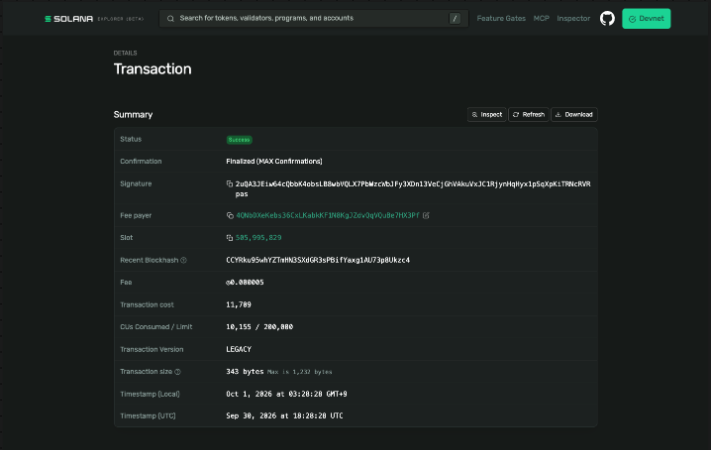The image size is (711, 450).
Task: Open the MCP page
Action: (541, 19)
